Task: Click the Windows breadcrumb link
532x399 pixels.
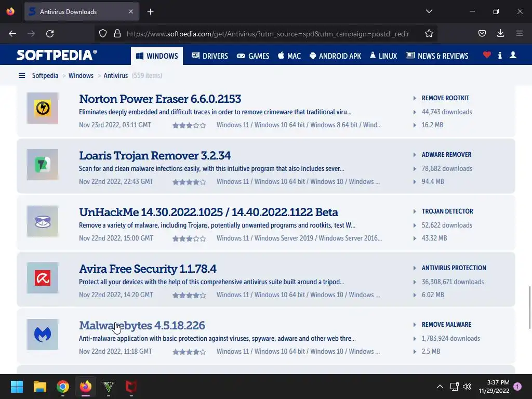Action: (81, 75)
